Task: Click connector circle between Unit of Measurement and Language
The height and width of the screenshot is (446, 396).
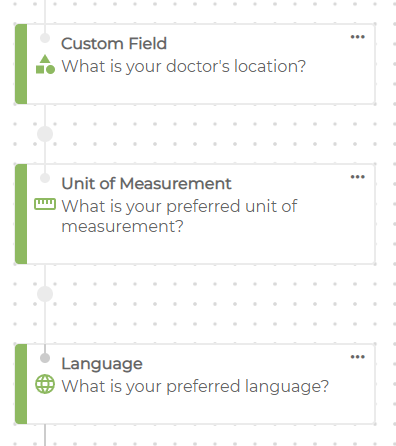Action: pos(45,294)
